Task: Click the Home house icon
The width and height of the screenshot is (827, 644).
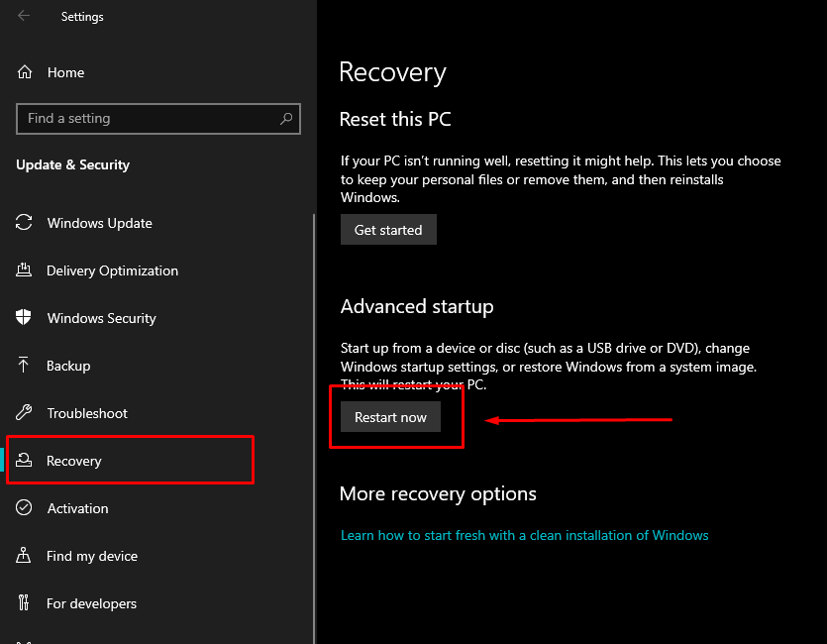Action: [x=24, y=71]
